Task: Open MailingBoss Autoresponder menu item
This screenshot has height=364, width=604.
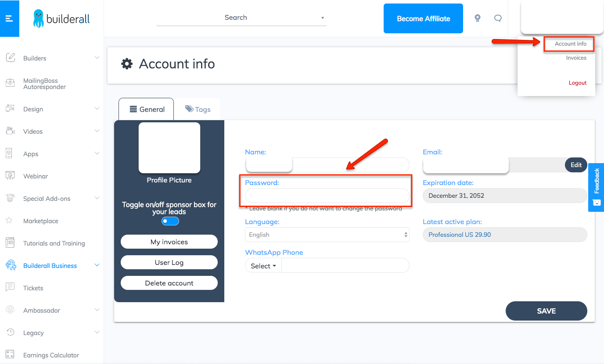Action: tap(44, 84)
